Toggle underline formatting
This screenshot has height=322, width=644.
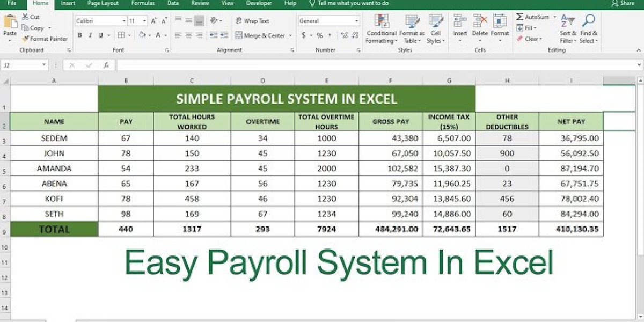click(x=101, y=35)
